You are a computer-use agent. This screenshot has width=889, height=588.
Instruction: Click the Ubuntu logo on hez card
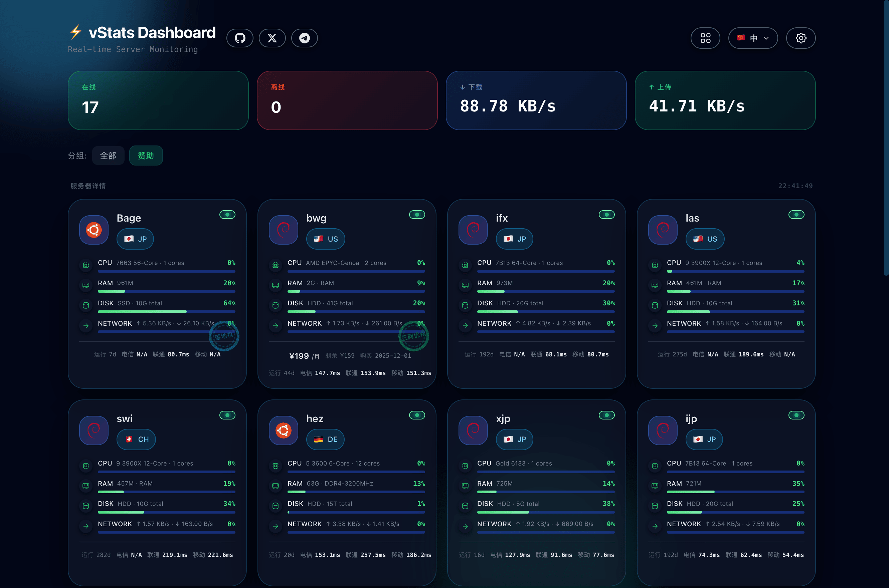[x=283, y=430]
